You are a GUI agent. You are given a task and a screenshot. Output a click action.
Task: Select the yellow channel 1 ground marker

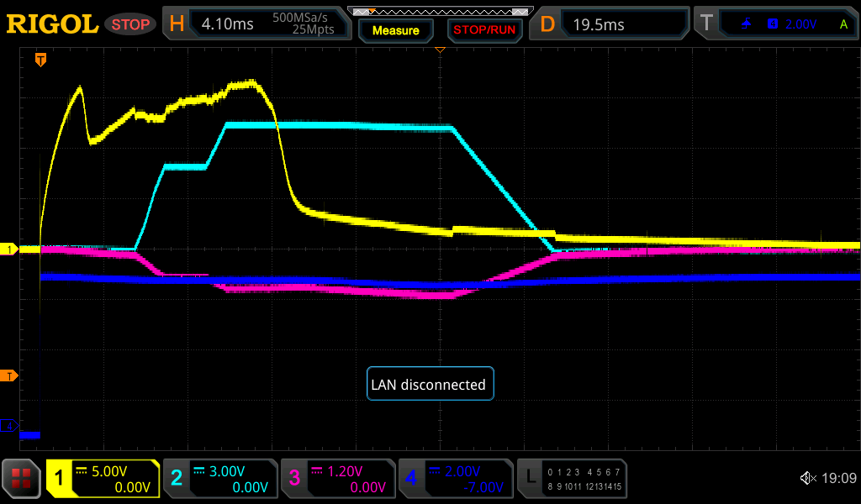[10, 249]
